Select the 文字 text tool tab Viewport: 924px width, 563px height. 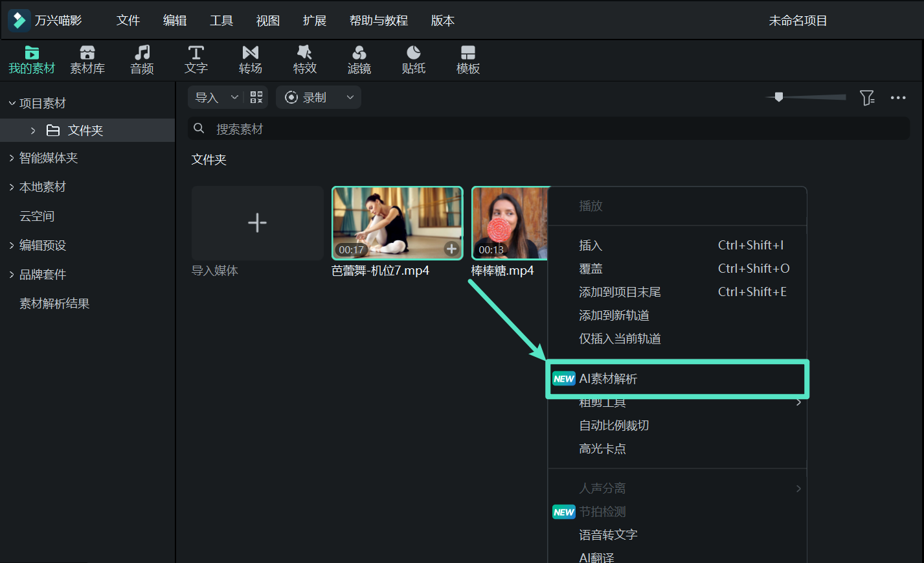click(x=196, y=60)
